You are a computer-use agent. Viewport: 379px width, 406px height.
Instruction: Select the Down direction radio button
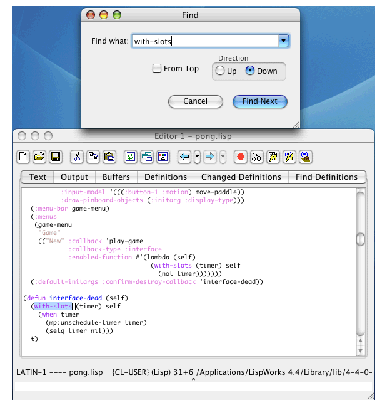[250, 70]
